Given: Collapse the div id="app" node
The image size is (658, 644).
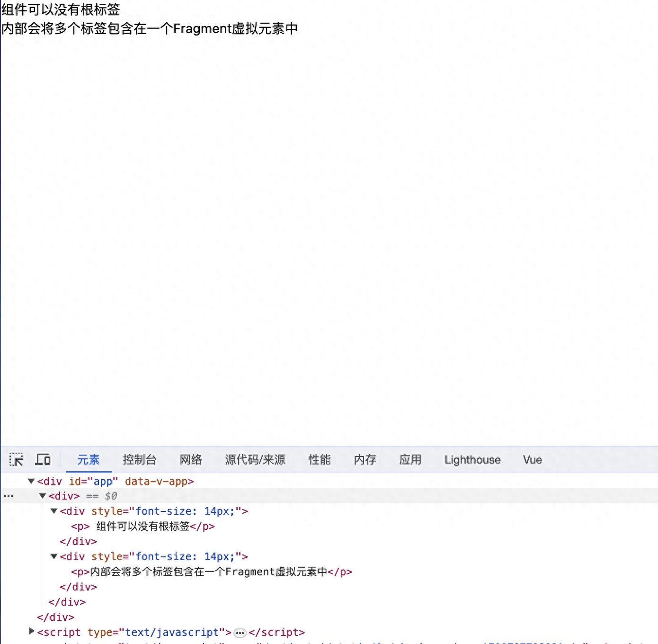Looking at the screenshot, I should click(31, 481).
